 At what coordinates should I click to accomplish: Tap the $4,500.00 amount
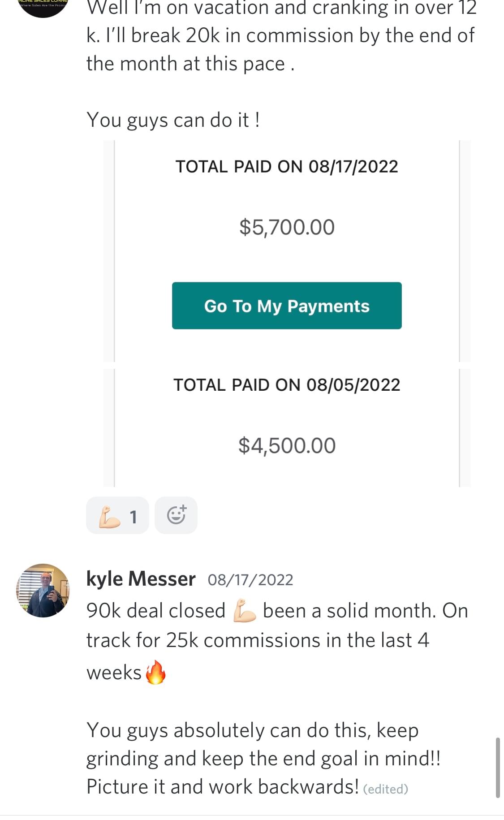point(287,445)
